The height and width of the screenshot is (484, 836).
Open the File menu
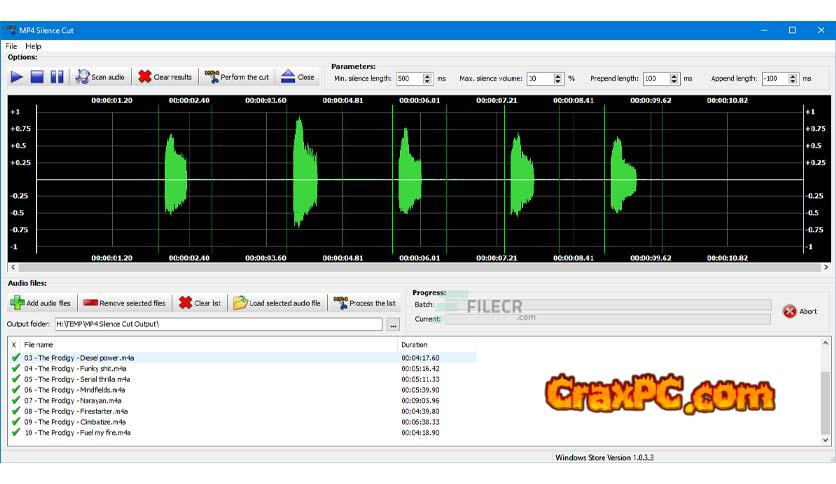coord(11,46)
